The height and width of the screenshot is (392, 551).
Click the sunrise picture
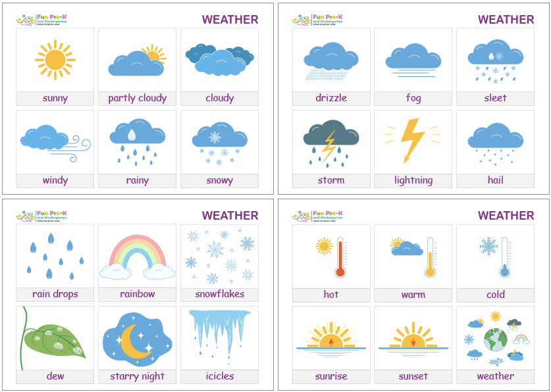(331, 337)
